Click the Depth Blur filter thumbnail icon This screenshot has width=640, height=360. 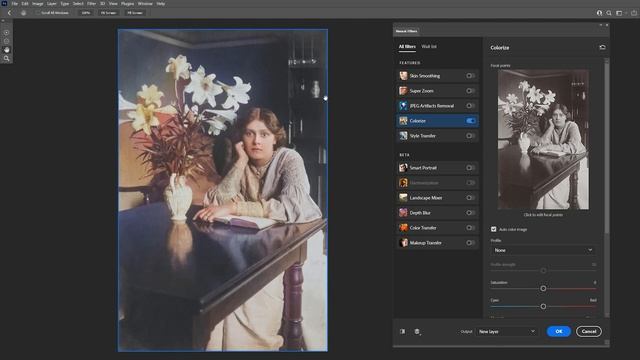coord(403,213)
